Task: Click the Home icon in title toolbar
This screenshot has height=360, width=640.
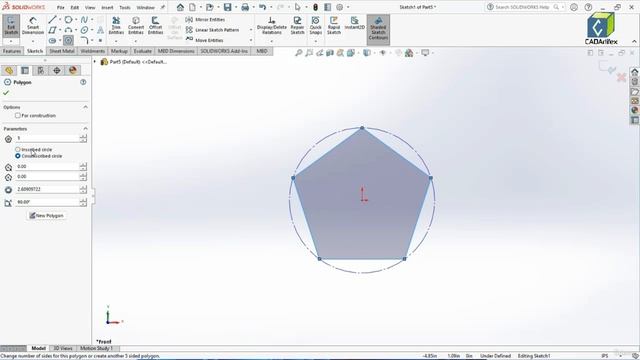Action: 180,7
